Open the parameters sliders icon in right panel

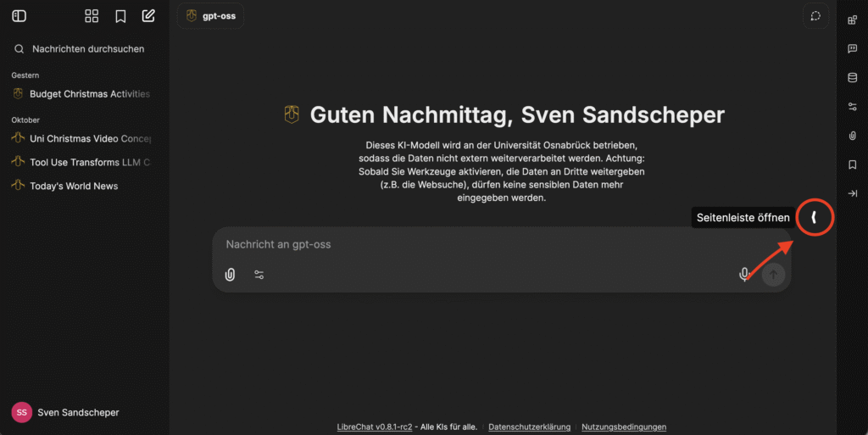(853, 107)
